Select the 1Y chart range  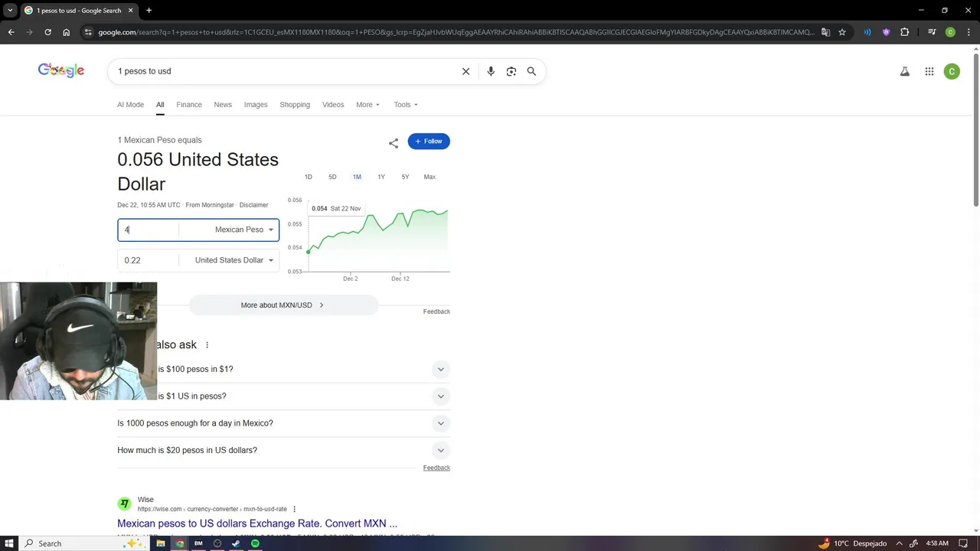(381, 177)
